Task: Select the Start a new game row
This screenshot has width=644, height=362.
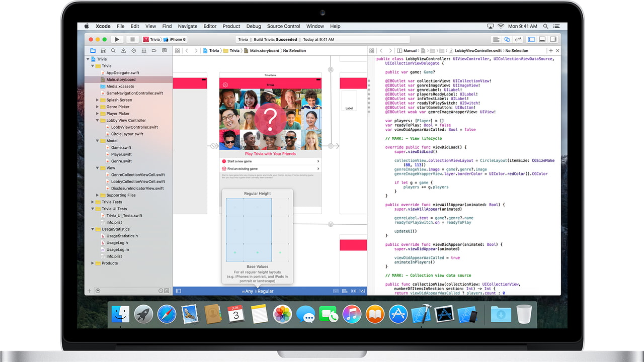Action: pyautogui.click(x=271, y=161)
